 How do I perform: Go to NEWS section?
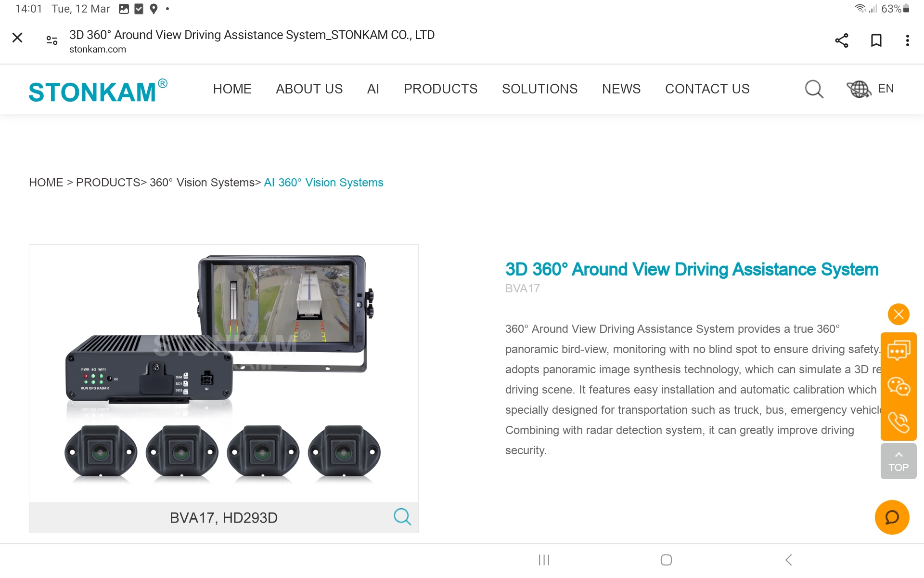(621, 89)
